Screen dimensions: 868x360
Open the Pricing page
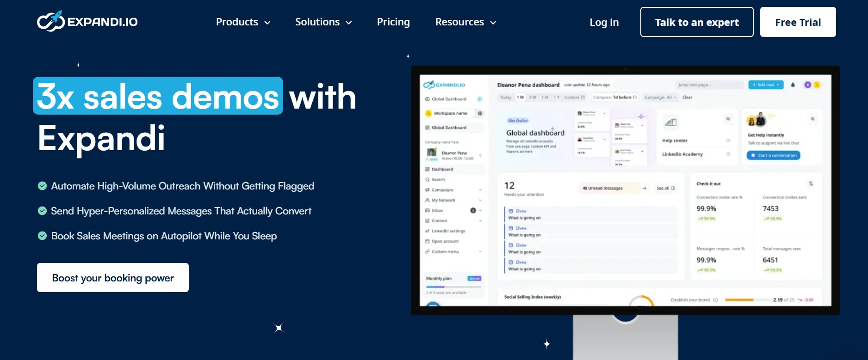[393, 22]
